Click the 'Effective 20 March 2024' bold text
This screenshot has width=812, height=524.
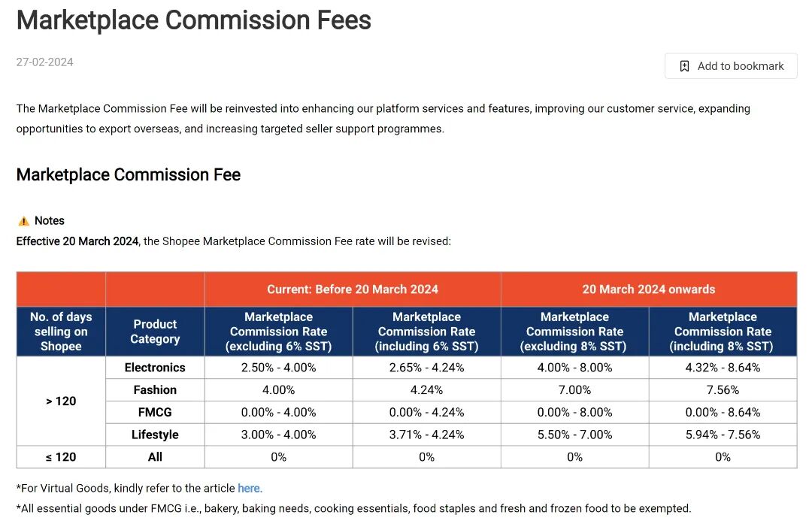click(77, 241)
